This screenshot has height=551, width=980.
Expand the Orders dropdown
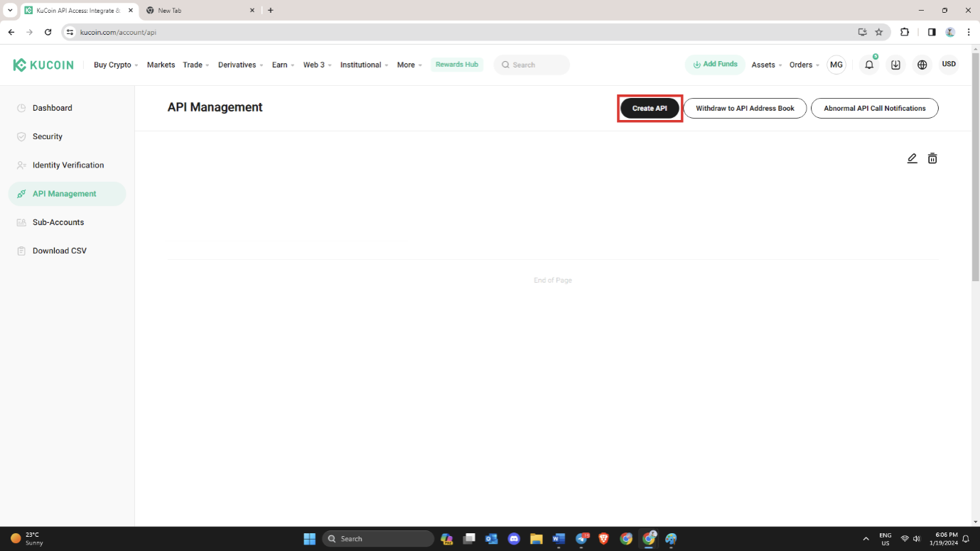pos(804,65)
